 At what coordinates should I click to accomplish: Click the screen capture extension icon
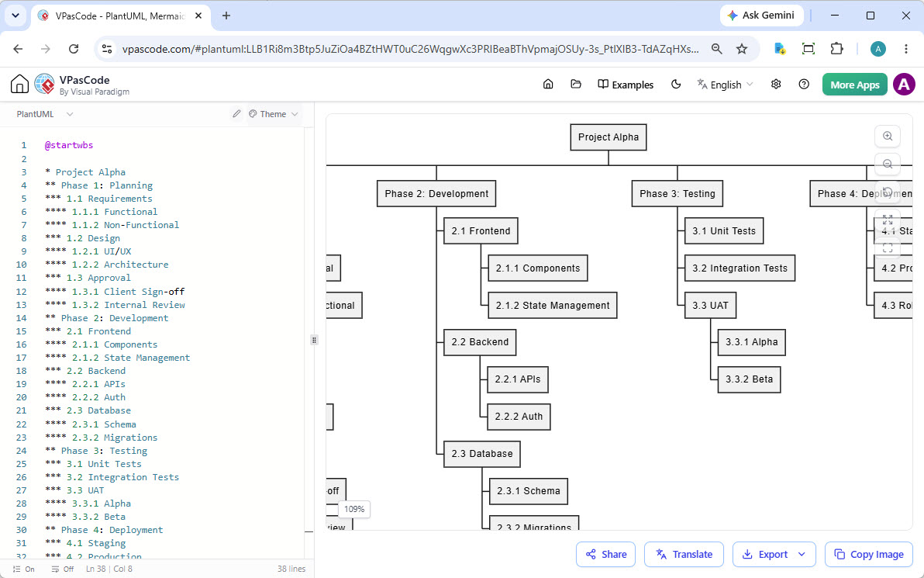(x=808, y=49)
